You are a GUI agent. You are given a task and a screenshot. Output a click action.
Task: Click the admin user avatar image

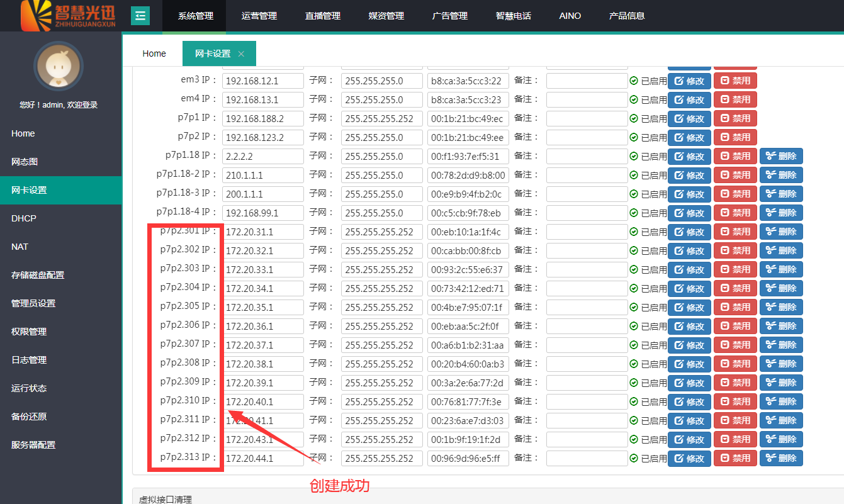click(59, 67)
